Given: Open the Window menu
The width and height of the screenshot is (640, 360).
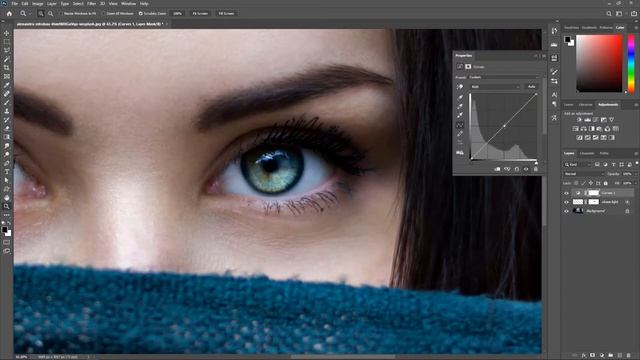Looking at the screenshot, I should (129, 4).
